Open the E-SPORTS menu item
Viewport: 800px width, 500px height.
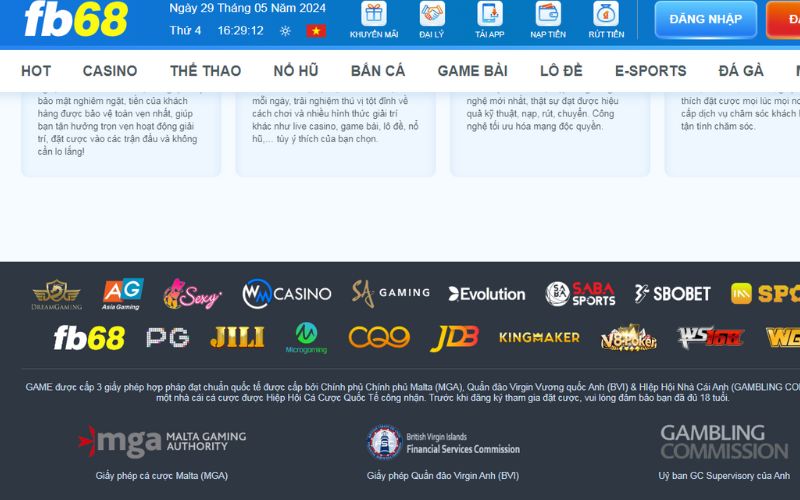(x=651, y=71)
